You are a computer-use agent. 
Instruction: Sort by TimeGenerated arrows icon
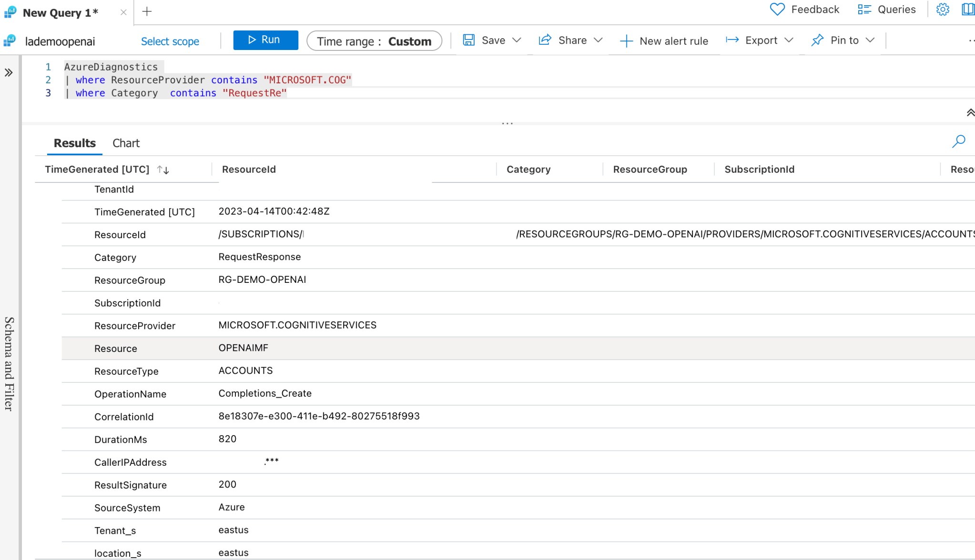[163, 170]
